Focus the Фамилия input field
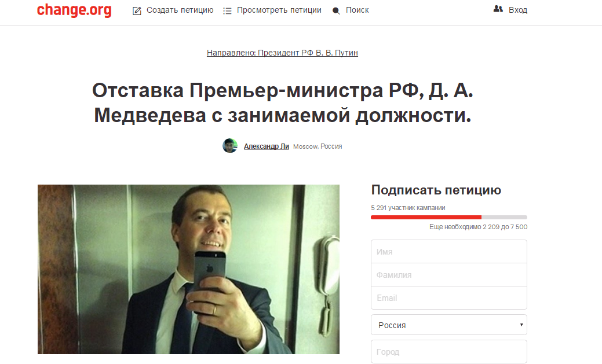The width and height of the screenshot is (602, 364). click(449, 275)
